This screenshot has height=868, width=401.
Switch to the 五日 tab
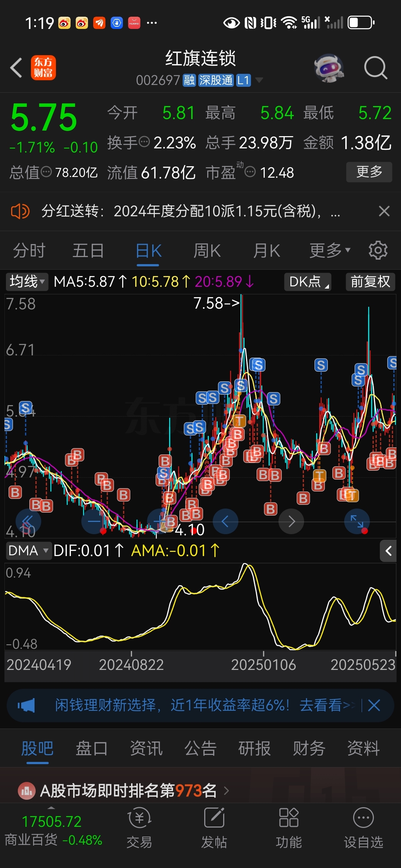pyautogui.click(x=88, y=250)
